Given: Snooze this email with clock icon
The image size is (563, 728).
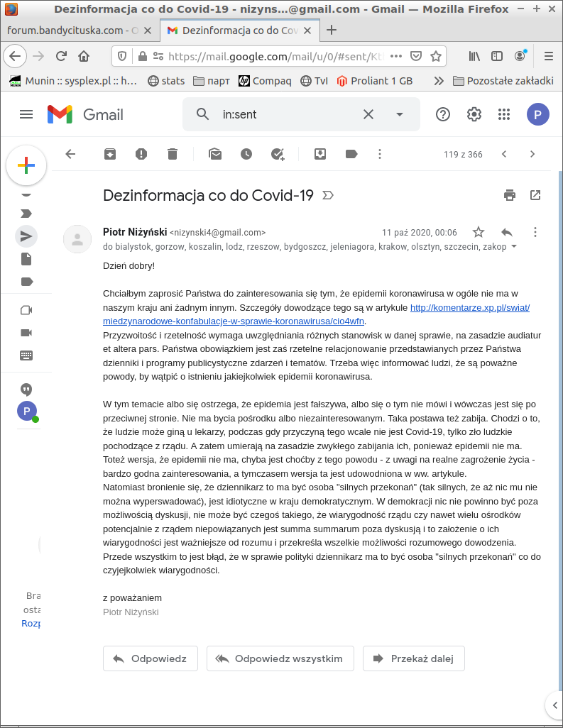Looking at the screenshot, I should pyautogui.click(x=246, y=154).
